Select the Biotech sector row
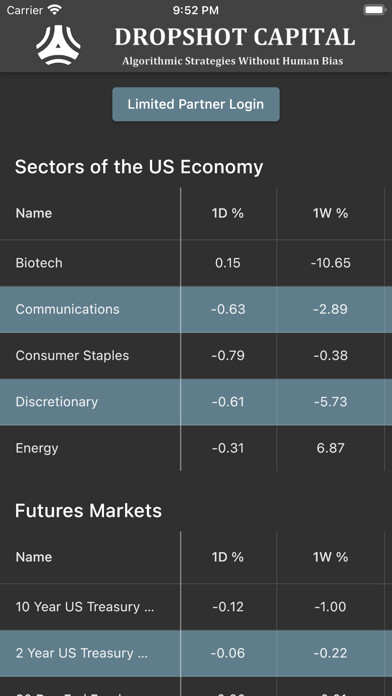The height and width of the screenshot is (696, 392). click(196, 263)
